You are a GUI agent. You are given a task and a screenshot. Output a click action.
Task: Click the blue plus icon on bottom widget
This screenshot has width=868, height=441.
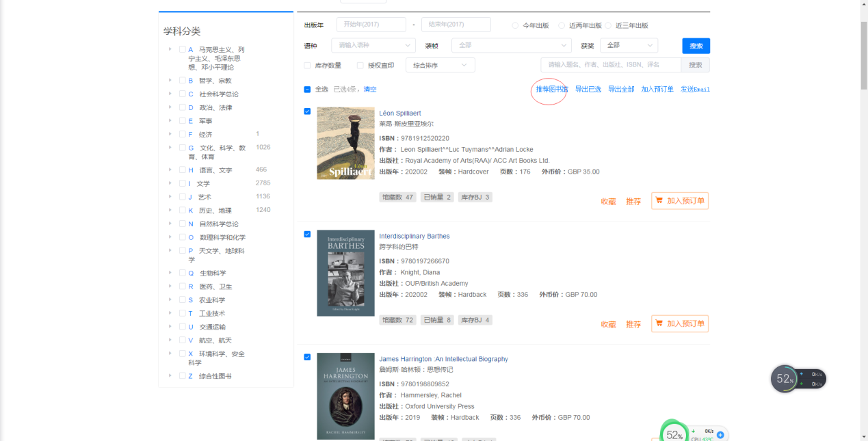(x=720, y=435)
